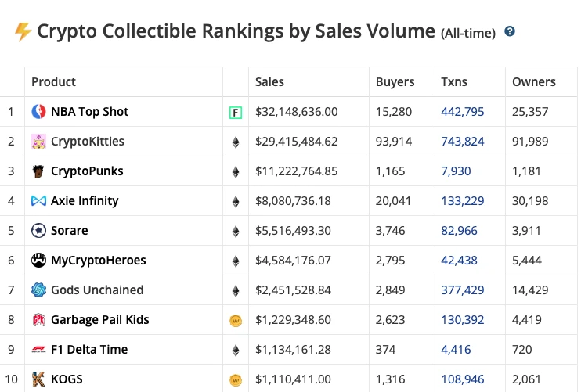Click the help question mark icon
Viewport: 581px width, 392px height.
click(x=510, y=31)
